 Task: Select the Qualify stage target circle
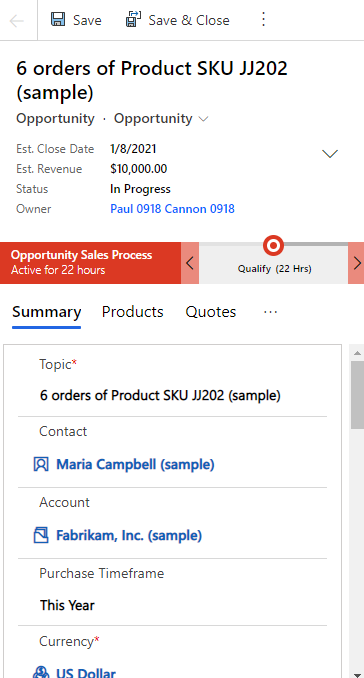(273, 246)
